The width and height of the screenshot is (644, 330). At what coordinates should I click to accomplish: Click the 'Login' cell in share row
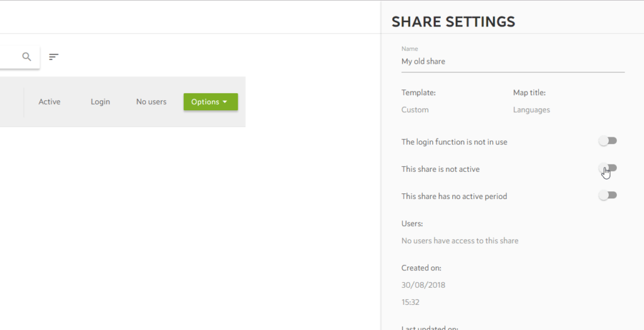[x=100, y=101]
